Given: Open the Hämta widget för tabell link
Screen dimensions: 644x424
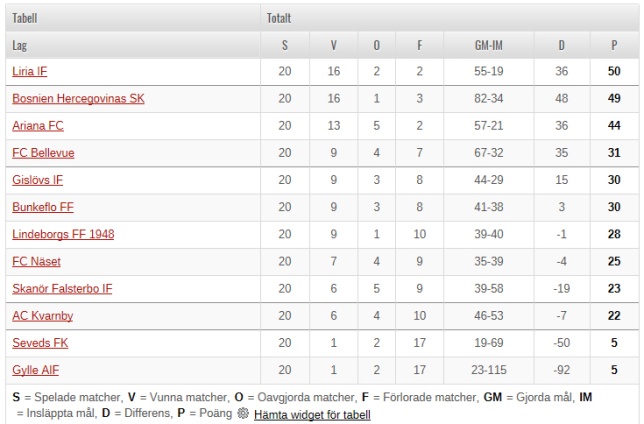Looking at the screenshot, I should coord(311,414).
